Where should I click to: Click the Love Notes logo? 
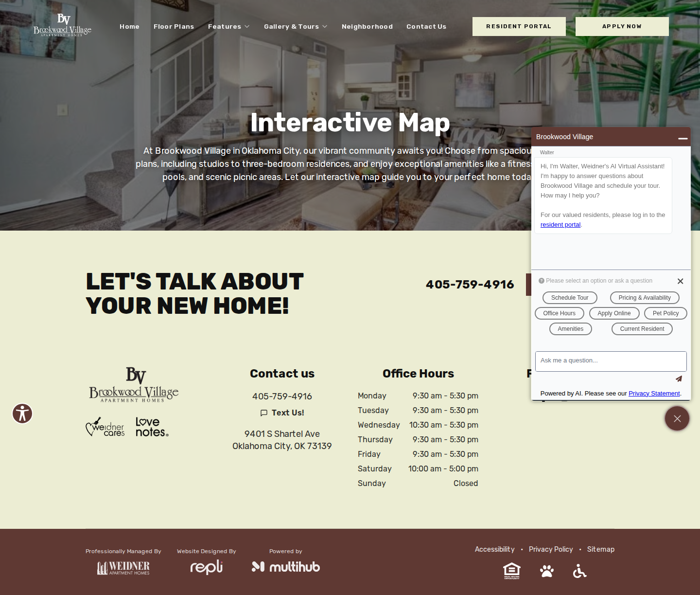(152, 427)
